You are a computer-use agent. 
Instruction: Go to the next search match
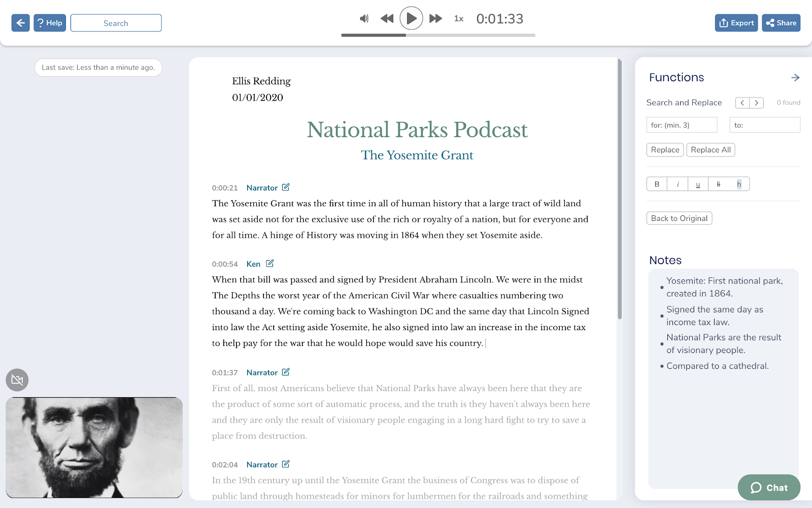pos(757,103)
